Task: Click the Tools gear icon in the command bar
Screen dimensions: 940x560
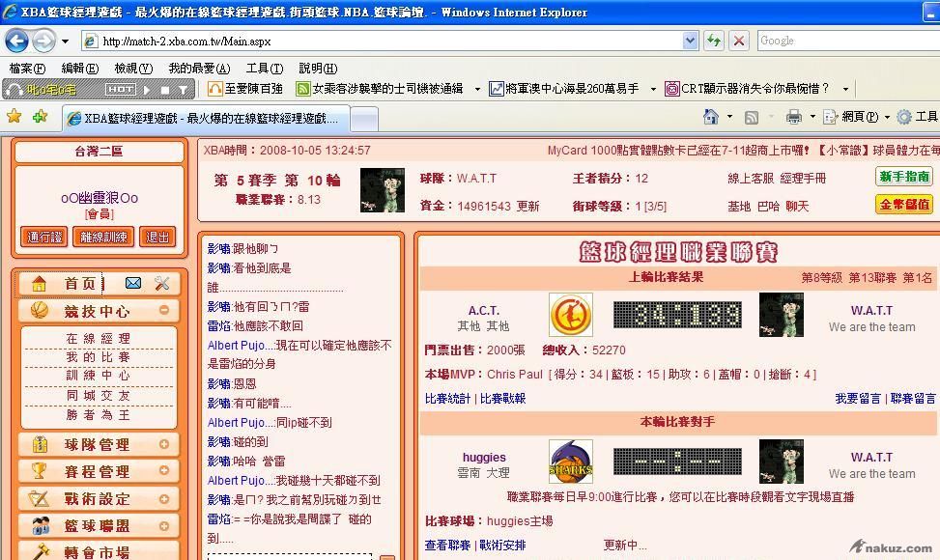Action: pos(904,118)
